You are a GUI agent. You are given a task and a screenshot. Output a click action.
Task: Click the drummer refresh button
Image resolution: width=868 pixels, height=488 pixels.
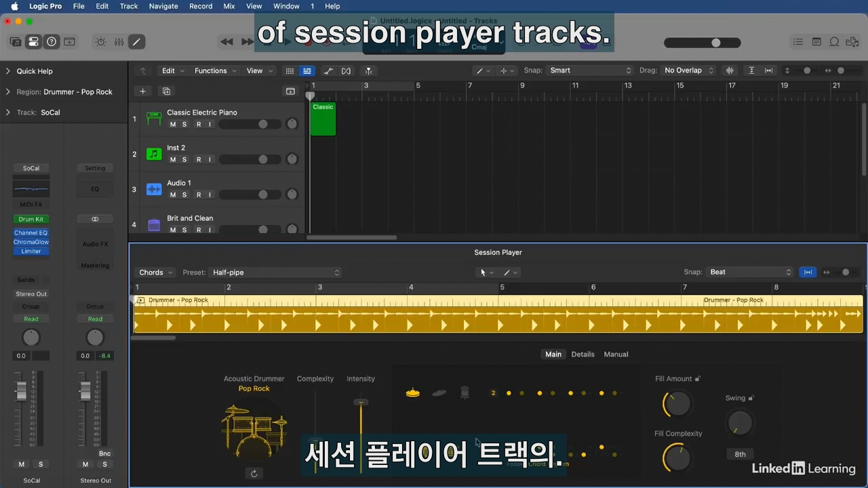coord(254,474)
